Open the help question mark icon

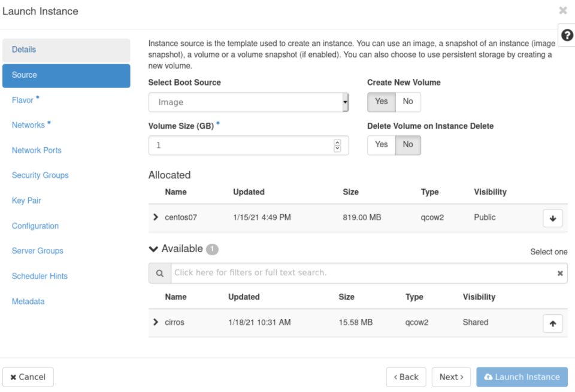click(x=567, y=35)
